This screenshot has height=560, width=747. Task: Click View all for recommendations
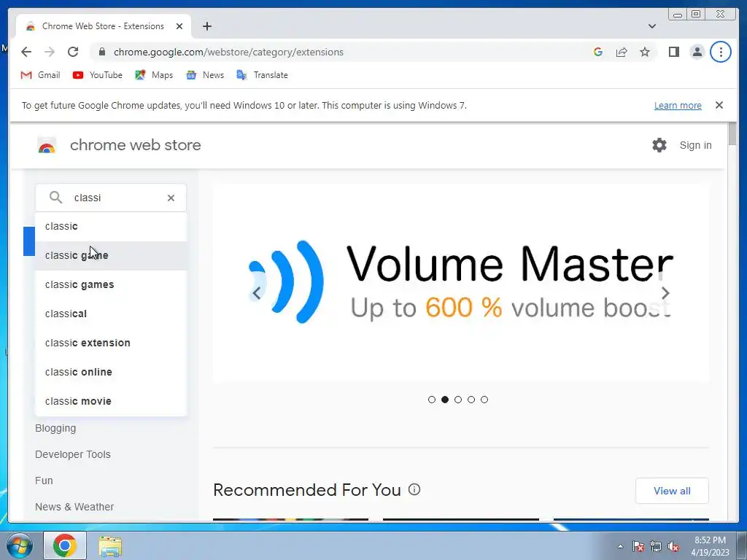click(672, 491)
